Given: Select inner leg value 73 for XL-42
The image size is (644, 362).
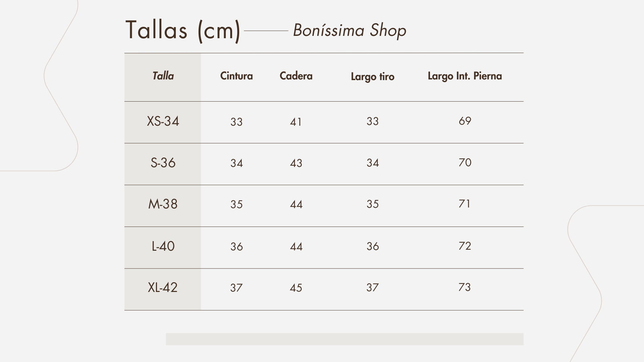Looking at the screenshot, I should (465, 287).
